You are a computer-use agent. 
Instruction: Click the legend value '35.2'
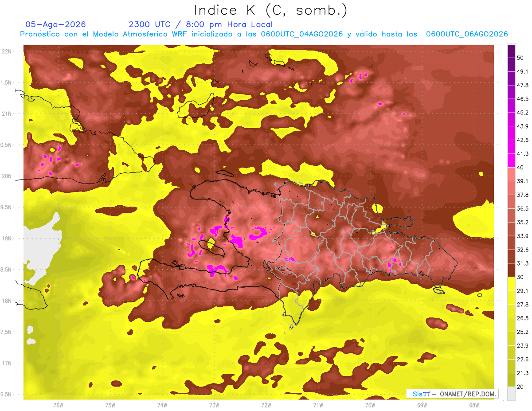coord(523,222)
